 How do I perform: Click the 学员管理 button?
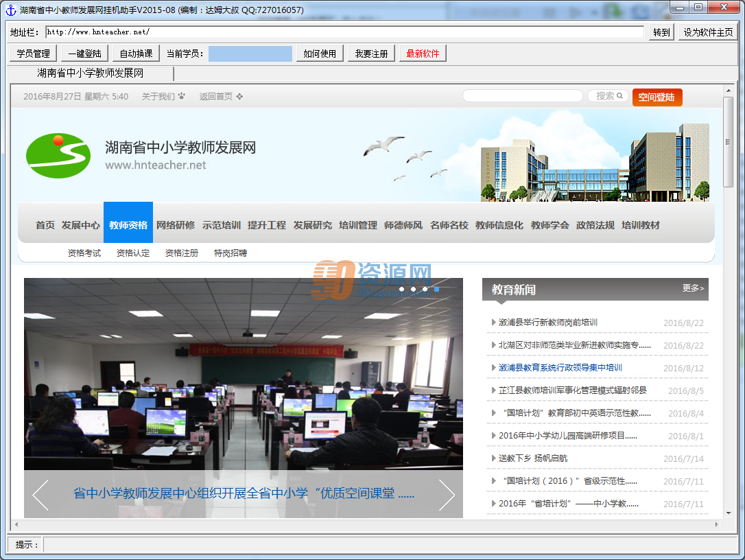[x=33, y=54]
